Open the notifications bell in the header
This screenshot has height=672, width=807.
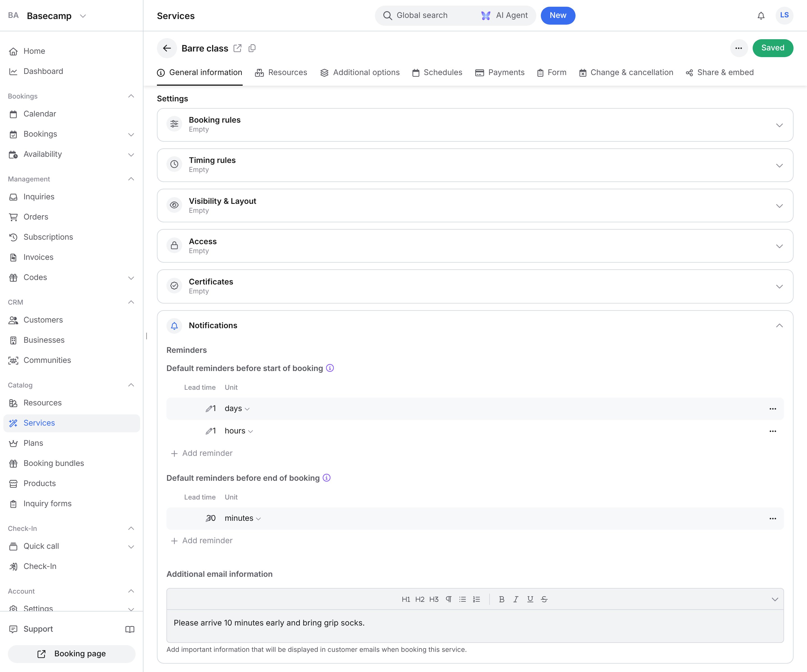761,16
